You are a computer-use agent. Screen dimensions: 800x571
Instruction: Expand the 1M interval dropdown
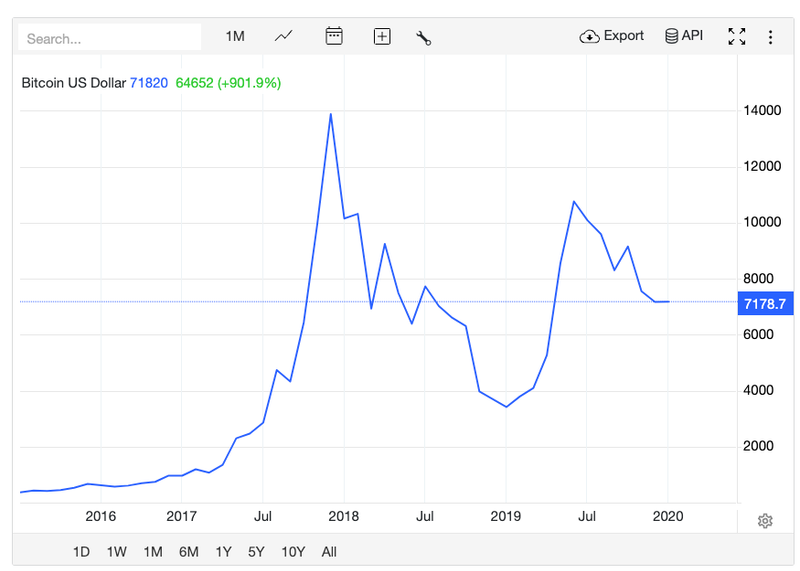[x=235, y=36]
